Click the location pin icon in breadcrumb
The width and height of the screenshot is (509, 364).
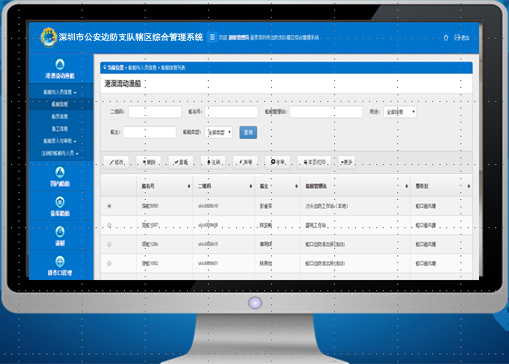[105, 67]
